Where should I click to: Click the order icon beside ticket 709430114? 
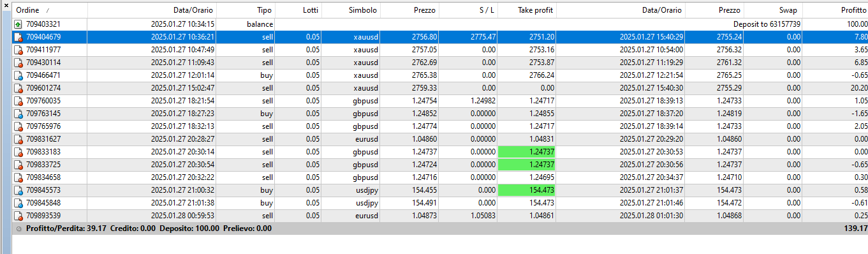coord(18,63)
